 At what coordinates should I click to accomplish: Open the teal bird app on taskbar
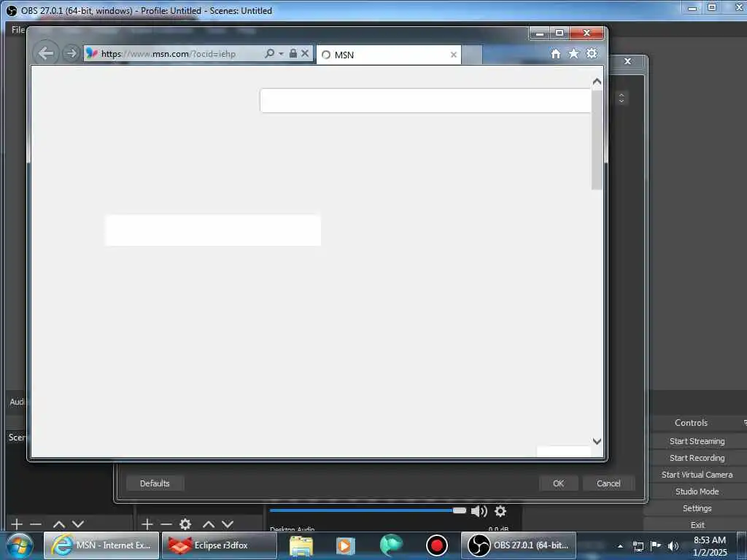point(391,545)
